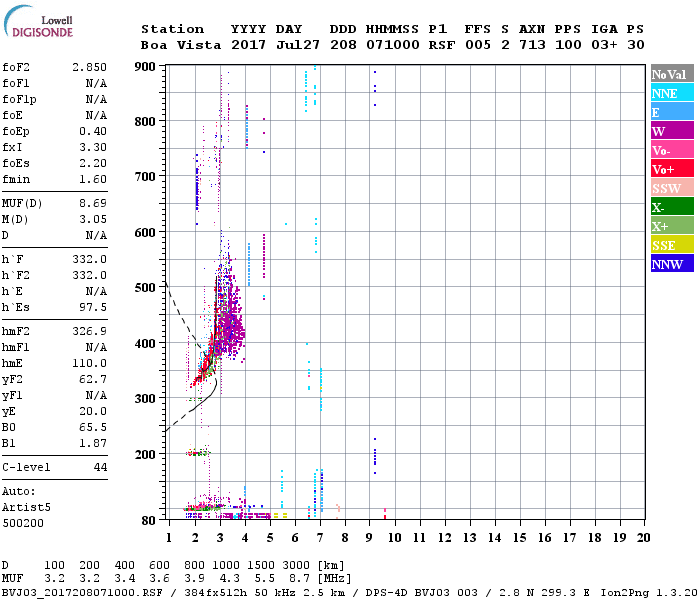Click the 500200 version number
700x600 pixels.
tap(23, 523)
